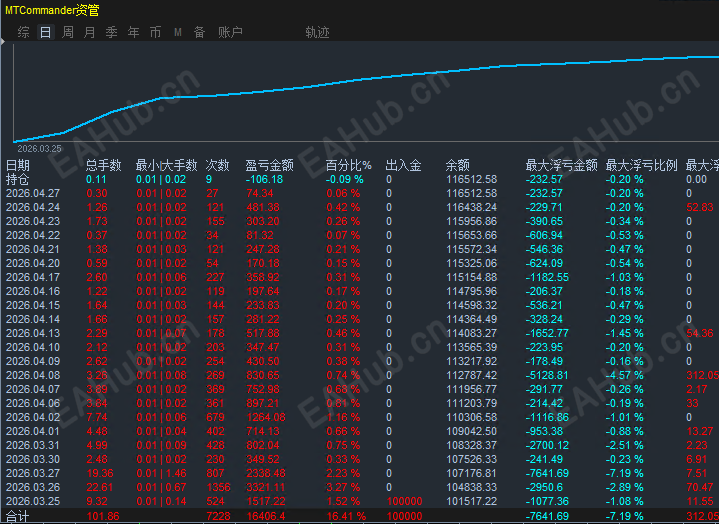
Task: Click the max drawdown value -5128.81
Action: (x=548, y=375)
